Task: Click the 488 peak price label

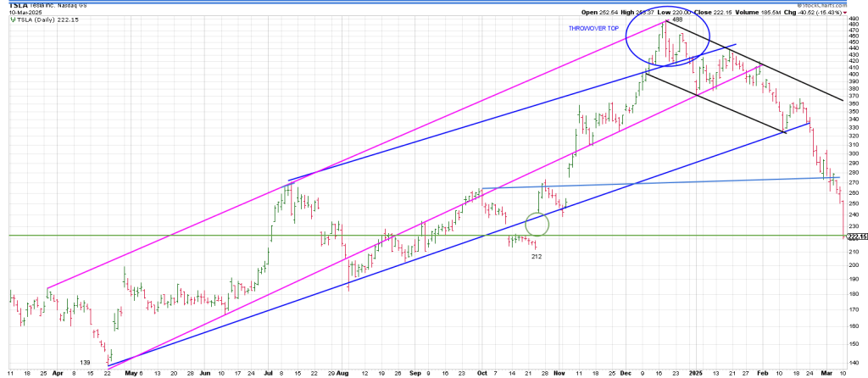Action: coord(677,19)
